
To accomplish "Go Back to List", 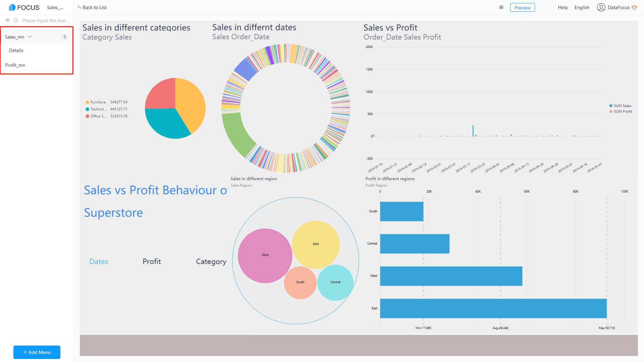I will point(92,7).
